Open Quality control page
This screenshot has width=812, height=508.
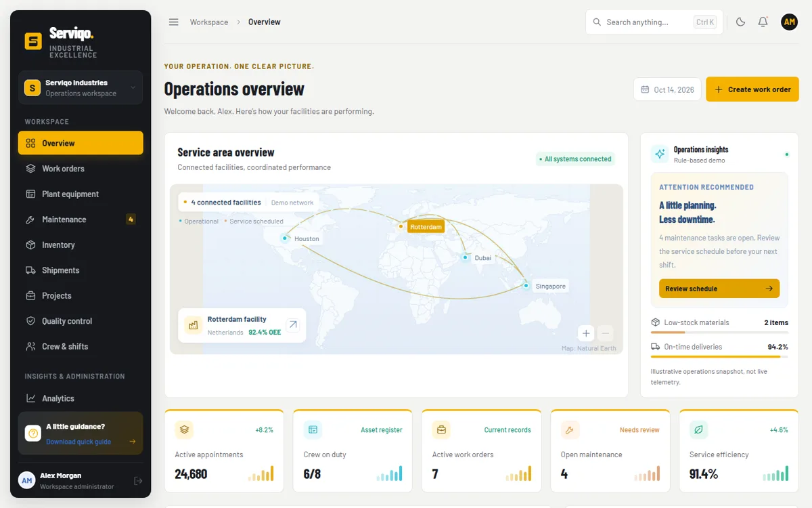[x=81, y=321]
